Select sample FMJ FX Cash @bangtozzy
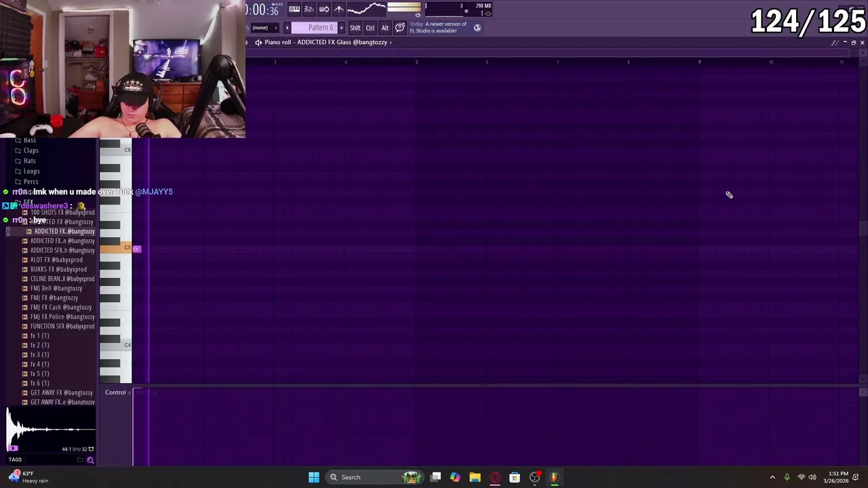Viewport: 868px width, 488px height. coord(60,307)
